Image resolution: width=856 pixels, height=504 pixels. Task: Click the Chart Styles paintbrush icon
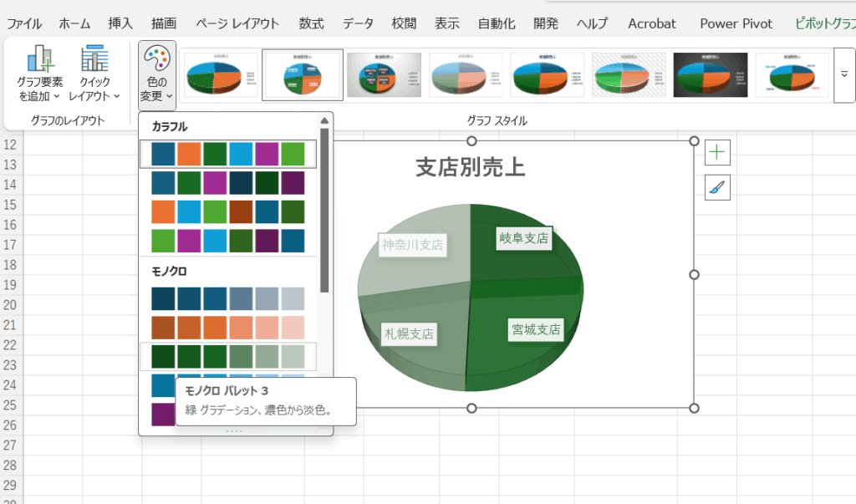pos(718,188)
